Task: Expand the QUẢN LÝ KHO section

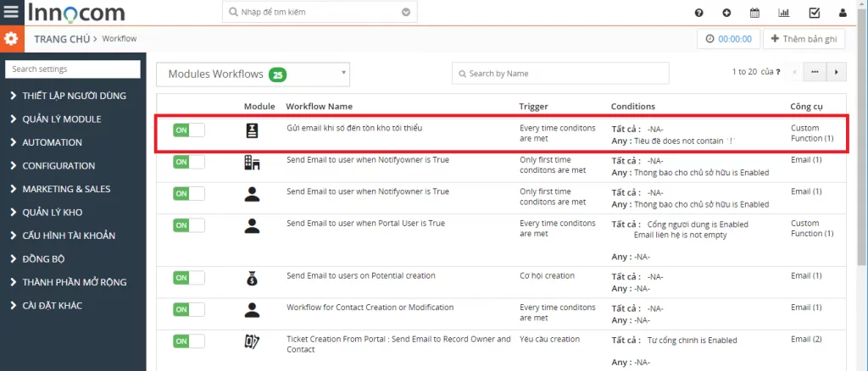Action: (x=52, y=213)
